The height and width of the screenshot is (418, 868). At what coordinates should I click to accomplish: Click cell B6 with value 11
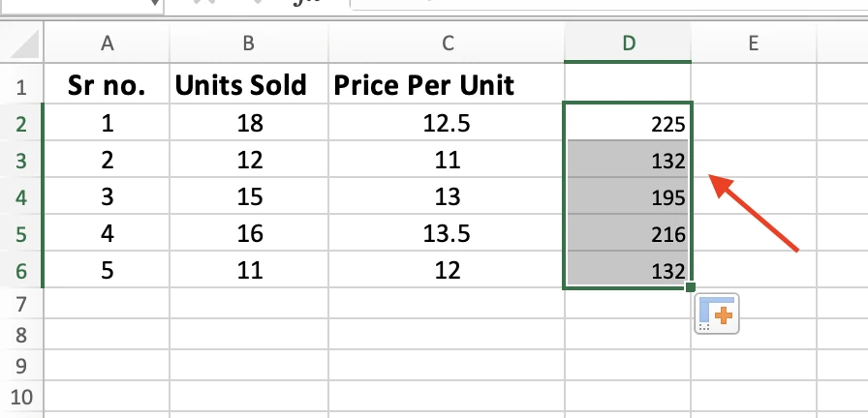pyautogui.click(x=249, y=271)
